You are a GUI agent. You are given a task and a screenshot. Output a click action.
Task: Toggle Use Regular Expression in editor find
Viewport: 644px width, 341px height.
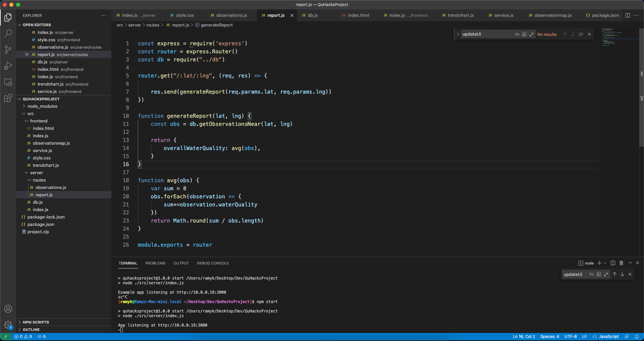point(532,34)
